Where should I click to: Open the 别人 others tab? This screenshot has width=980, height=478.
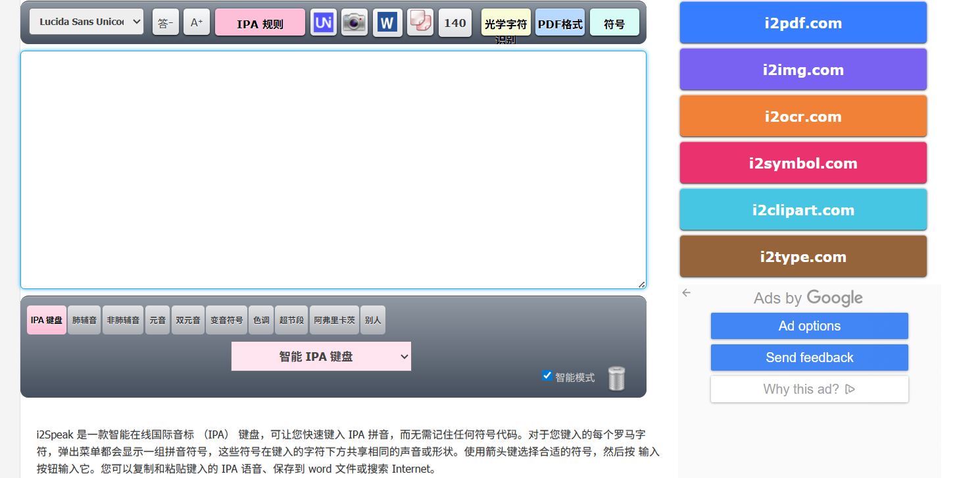(373, 320)
